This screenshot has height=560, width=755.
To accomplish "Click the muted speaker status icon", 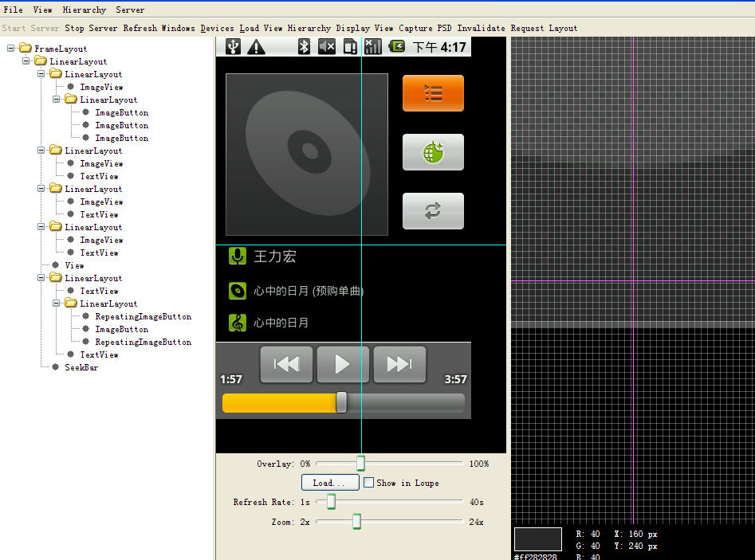I will tap(327, 47).
